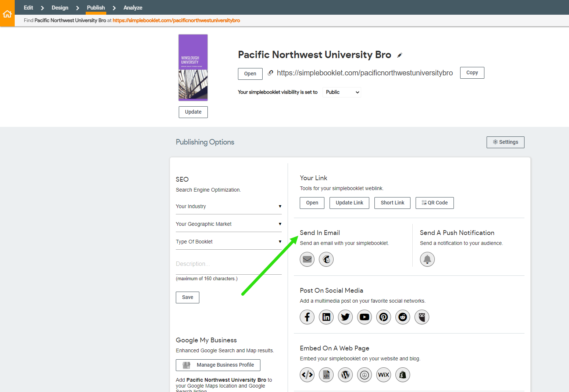This screenshot has width=569, height=392.
Task: Post booklet to YouTube
Action: click(x=364, y=317)
